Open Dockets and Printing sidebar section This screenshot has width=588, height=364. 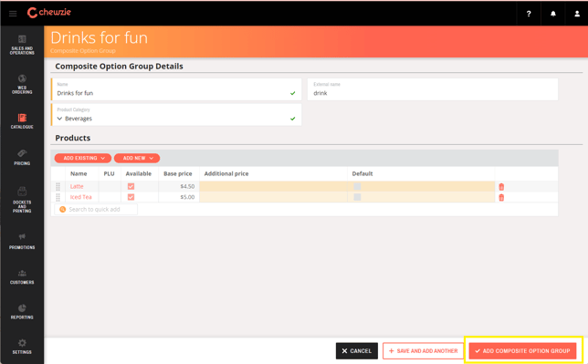[x=22, y=200]
